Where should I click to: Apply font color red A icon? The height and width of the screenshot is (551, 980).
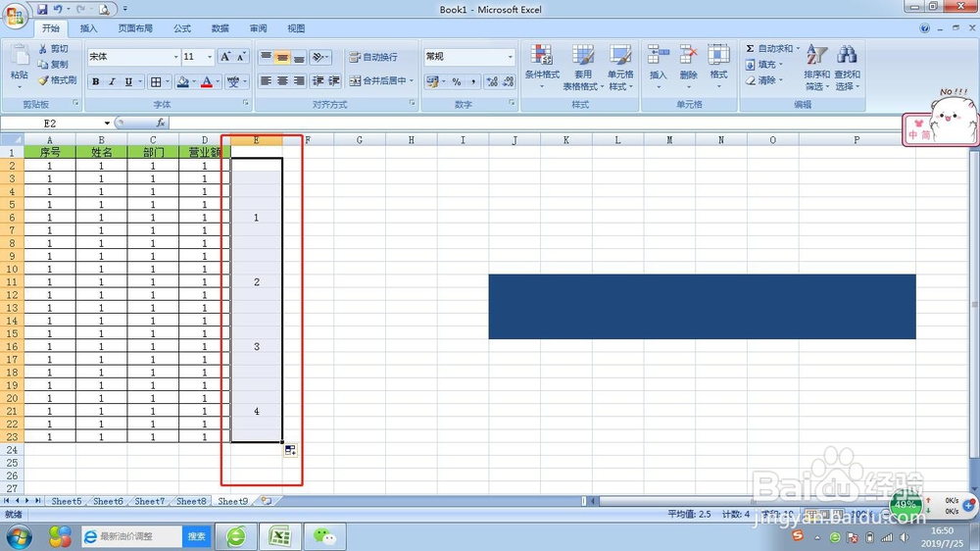tap(206, 82)
